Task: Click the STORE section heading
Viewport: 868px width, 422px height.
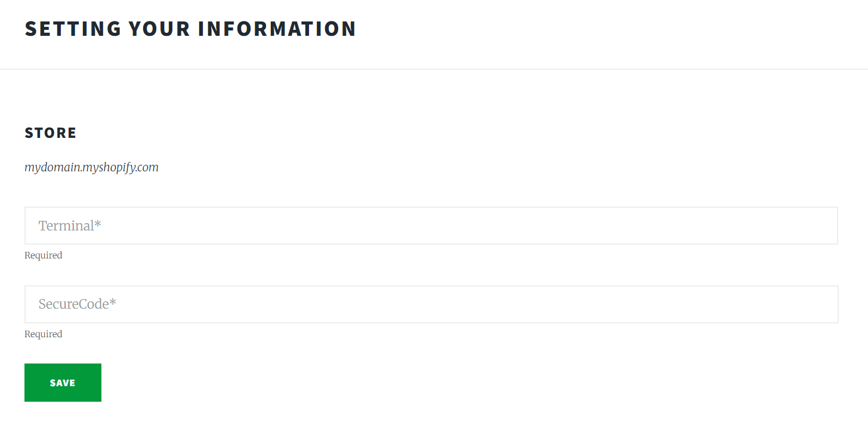Action: tap(51, 133)
